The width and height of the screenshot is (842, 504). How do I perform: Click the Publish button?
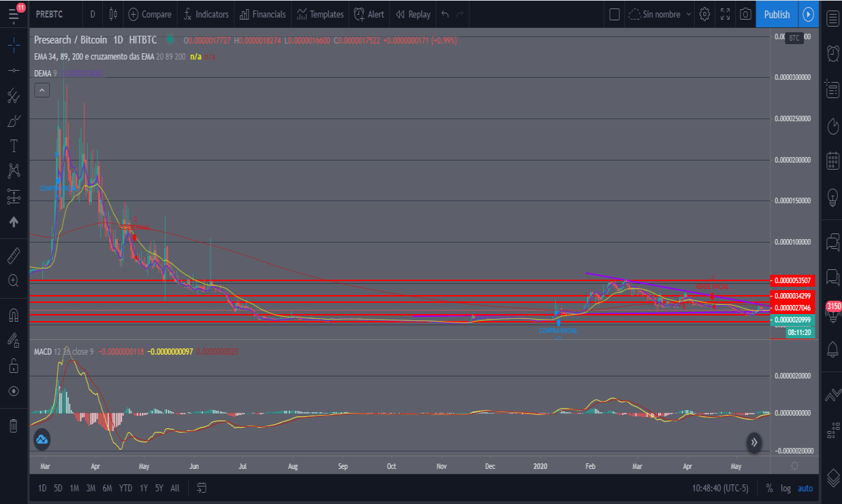[x=777, y=14]
